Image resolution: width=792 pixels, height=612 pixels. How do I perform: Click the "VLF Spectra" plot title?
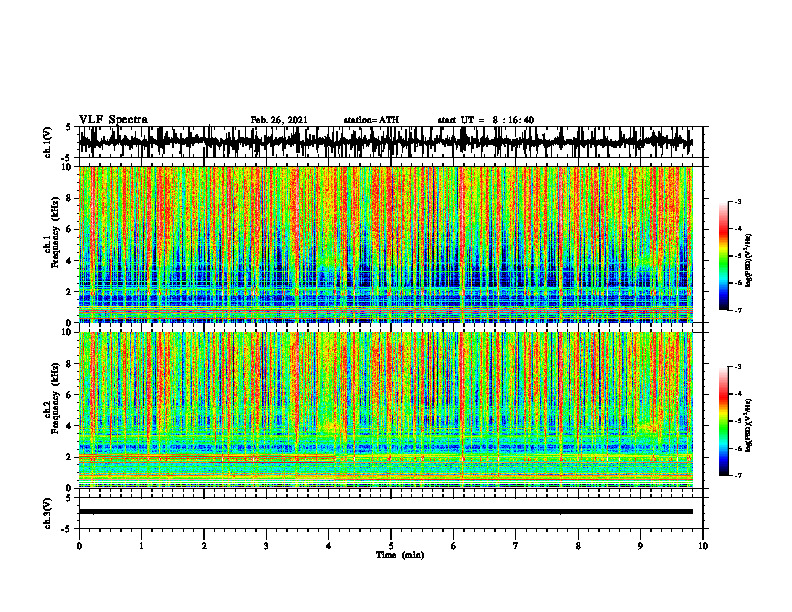coord(113,120)
